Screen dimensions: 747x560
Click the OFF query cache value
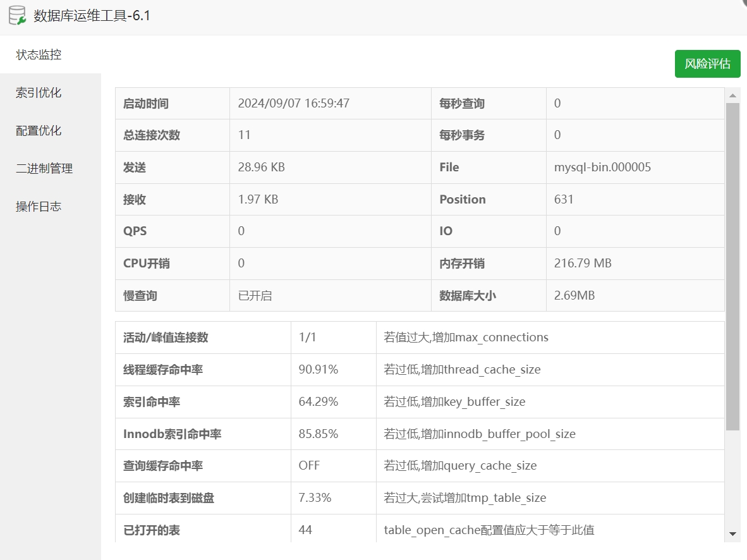pyautogui.click(x=307, y=466)
